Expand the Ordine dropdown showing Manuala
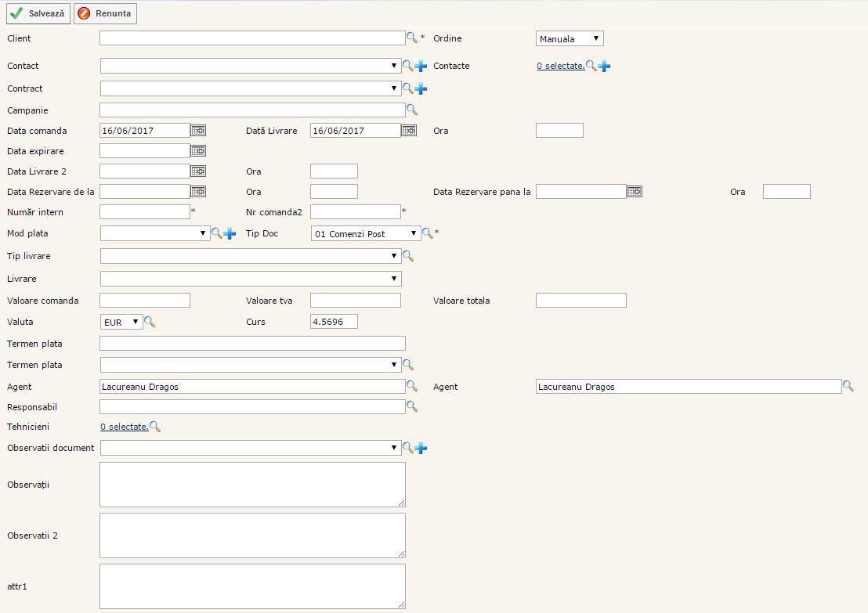The image size is (868, 613). pyautogui.click(x=570, y=38)
